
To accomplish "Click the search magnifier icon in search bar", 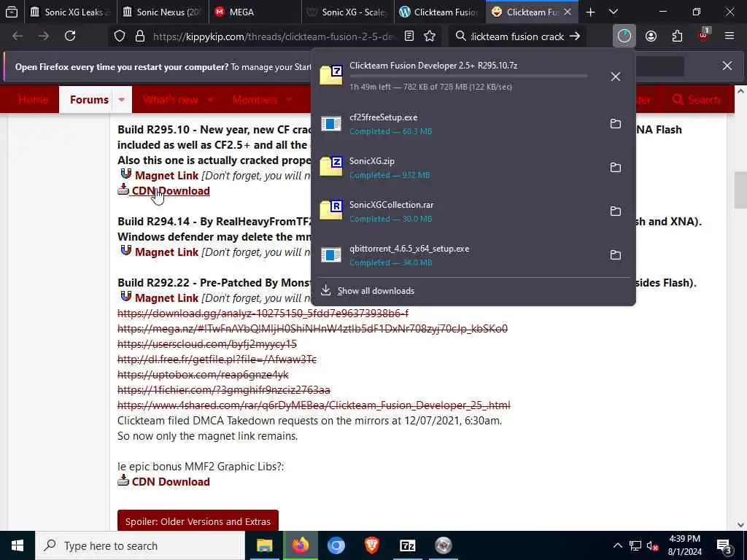I will click(460, 36).
